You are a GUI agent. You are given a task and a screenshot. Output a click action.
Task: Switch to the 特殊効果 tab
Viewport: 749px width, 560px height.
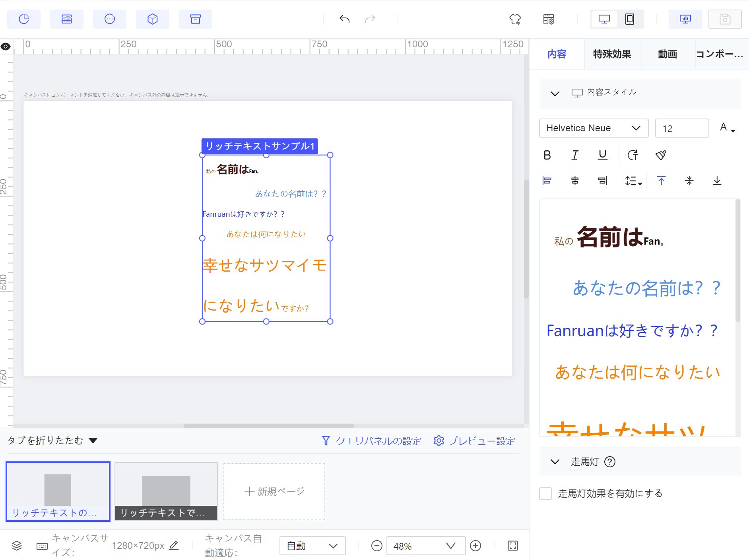click(x=611, y=54)
